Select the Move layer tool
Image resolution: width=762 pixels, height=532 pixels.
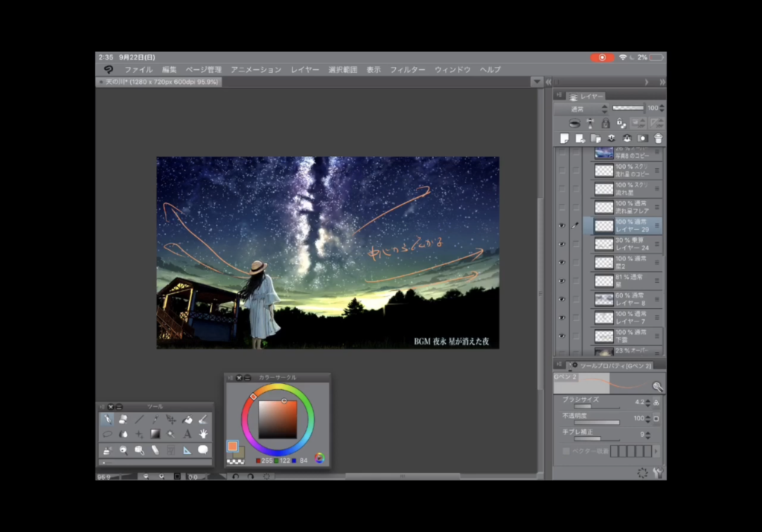[x=171, y=420]
